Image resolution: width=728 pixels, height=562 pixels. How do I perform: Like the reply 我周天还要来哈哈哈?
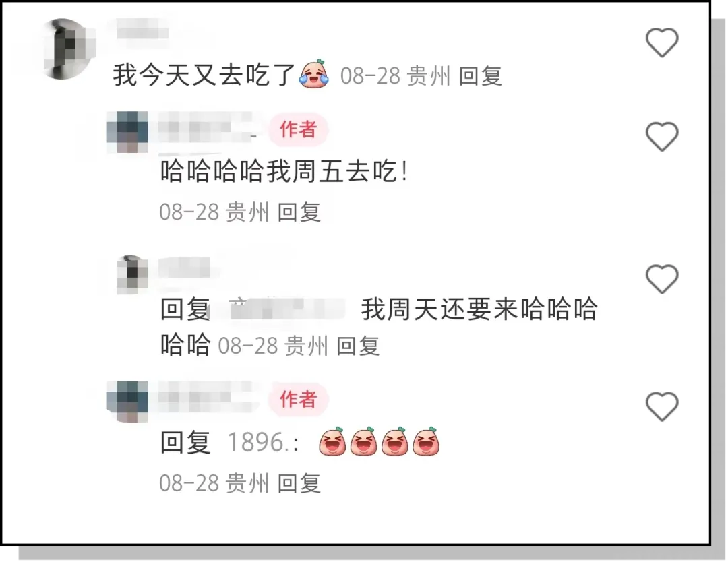click(x=662, y=279)
